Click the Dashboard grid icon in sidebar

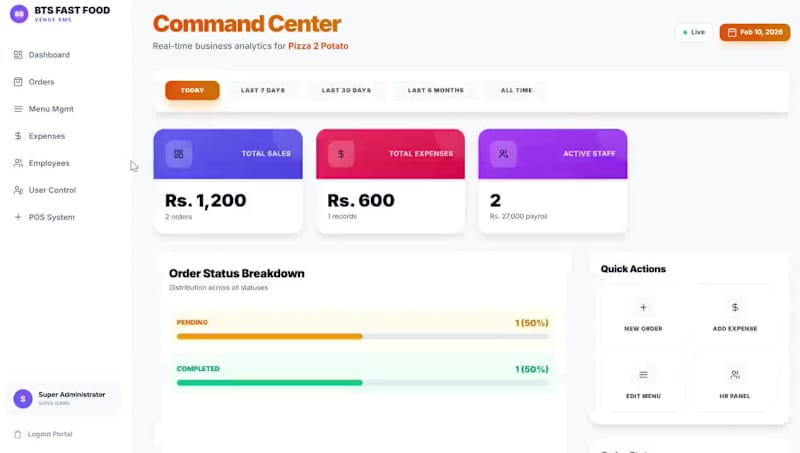click(18, 55)
